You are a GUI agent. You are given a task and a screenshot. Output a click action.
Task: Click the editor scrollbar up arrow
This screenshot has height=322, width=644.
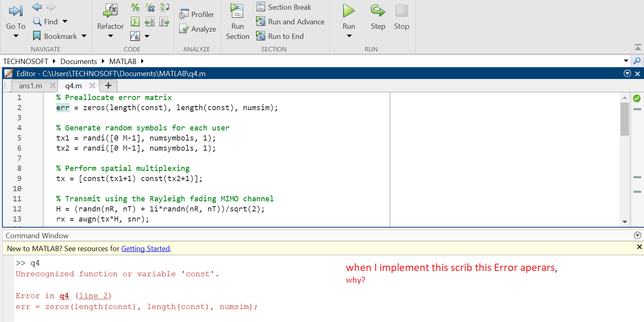[625, 98]
